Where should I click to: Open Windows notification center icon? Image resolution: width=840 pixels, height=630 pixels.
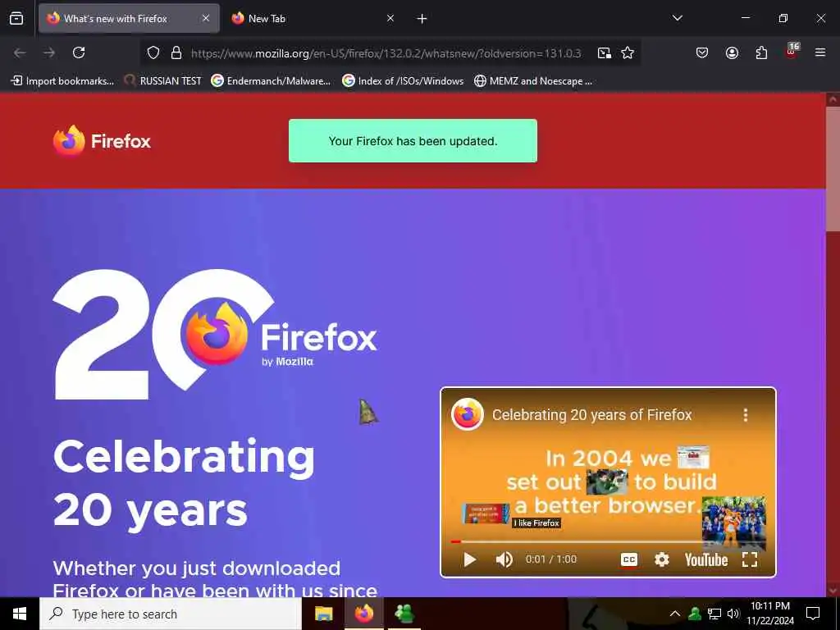pos(813,614)
